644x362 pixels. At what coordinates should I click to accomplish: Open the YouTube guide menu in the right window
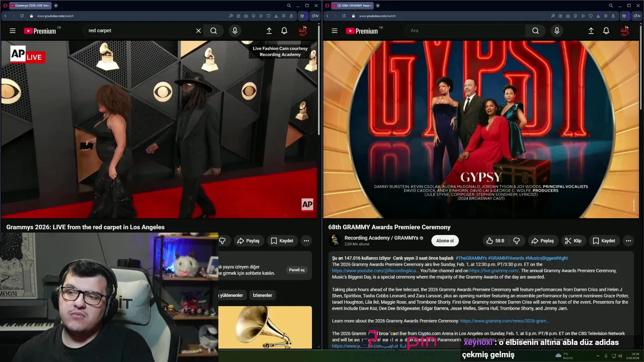click(x=335, y=31)
